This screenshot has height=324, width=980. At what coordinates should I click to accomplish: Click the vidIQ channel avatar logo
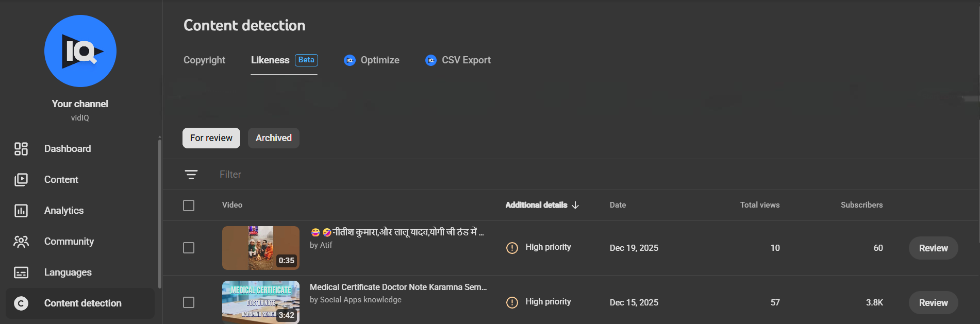coord(80,51)
